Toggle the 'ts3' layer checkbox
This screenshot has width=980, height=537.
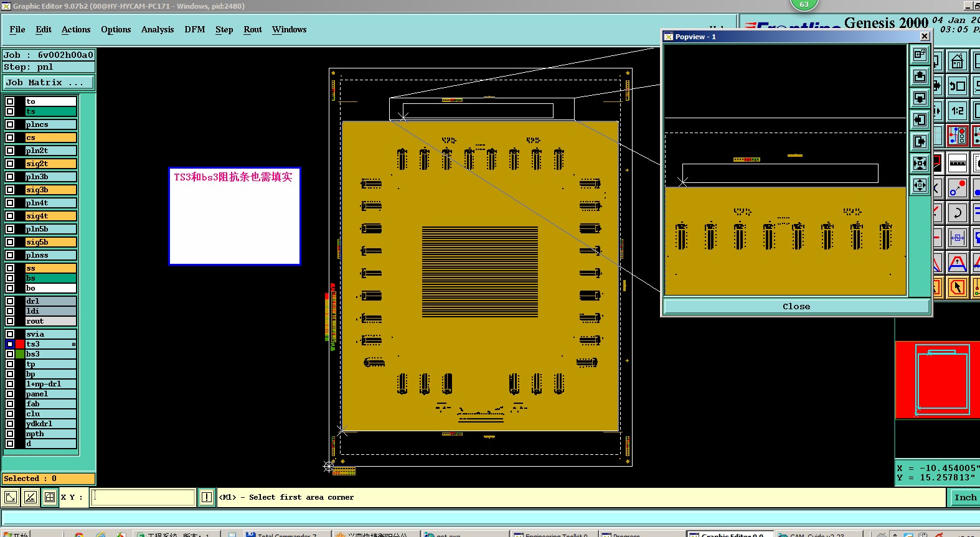tap(10, 344)
